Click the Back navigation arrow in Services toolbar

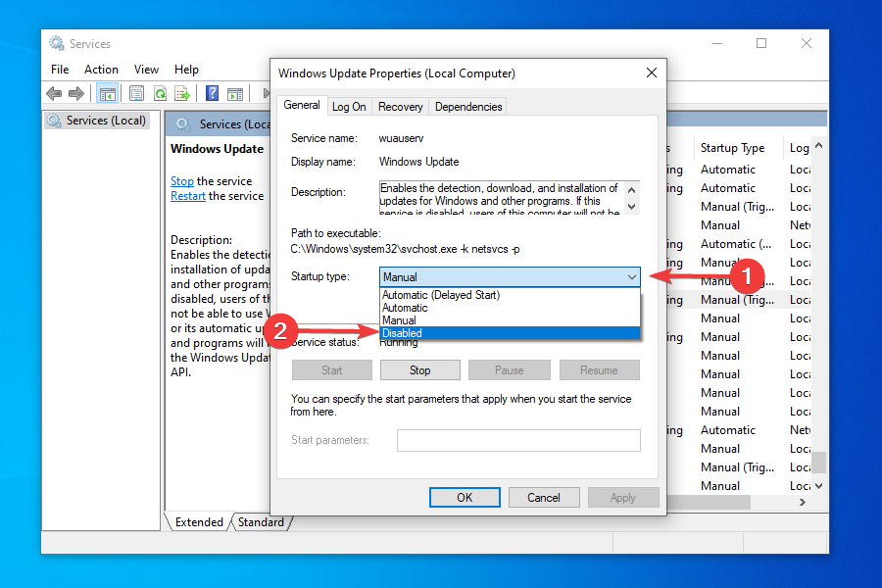point(54,93)
